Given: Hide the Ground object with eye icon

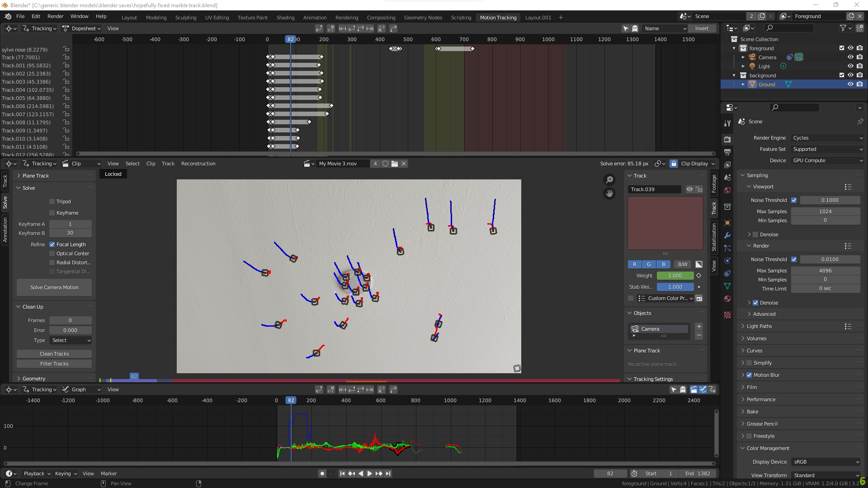Looking at the screenshot, I should 850,84.
